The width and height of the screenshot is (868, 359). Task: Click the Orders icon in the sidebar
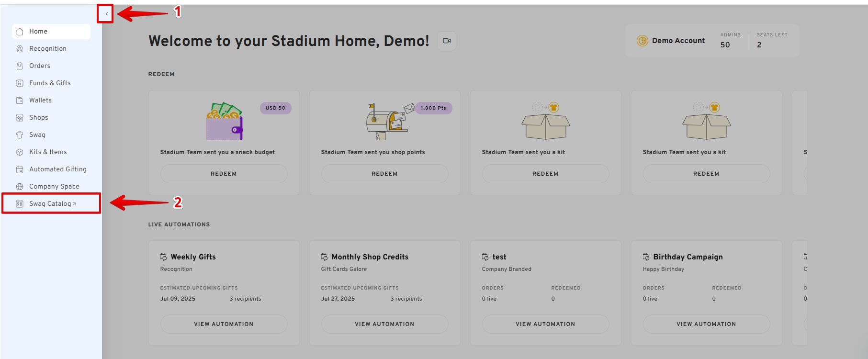20,66
